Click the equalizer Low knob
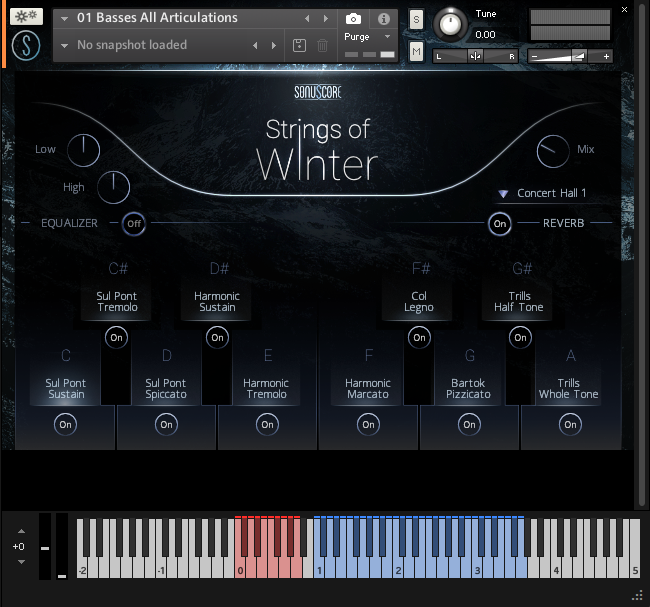This screenshot has height=607, width=650. click(x=83, y=151)
